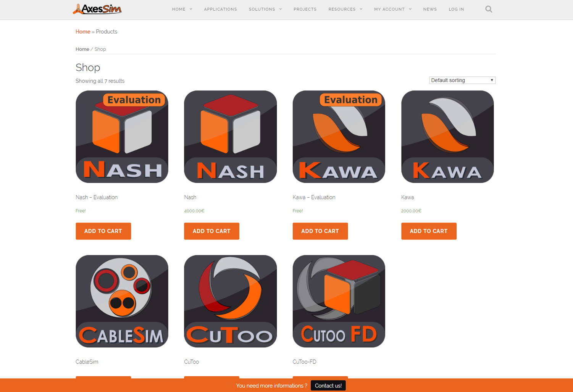This screenshot has height=392, width=573.
Task: Open the Nash product icon
Action: [230, 137]
